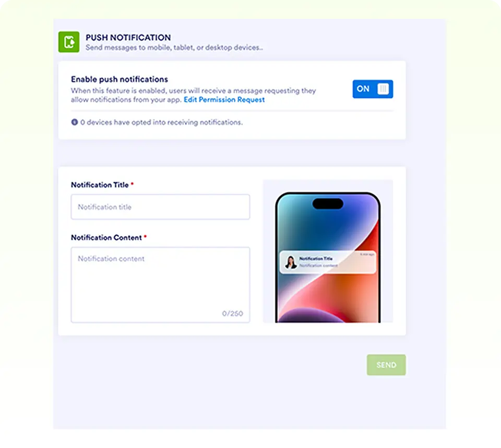The width and height of the screenshot is (501, 448).
Task: Click the info icon beside devices count
Action: pos(75,122)
